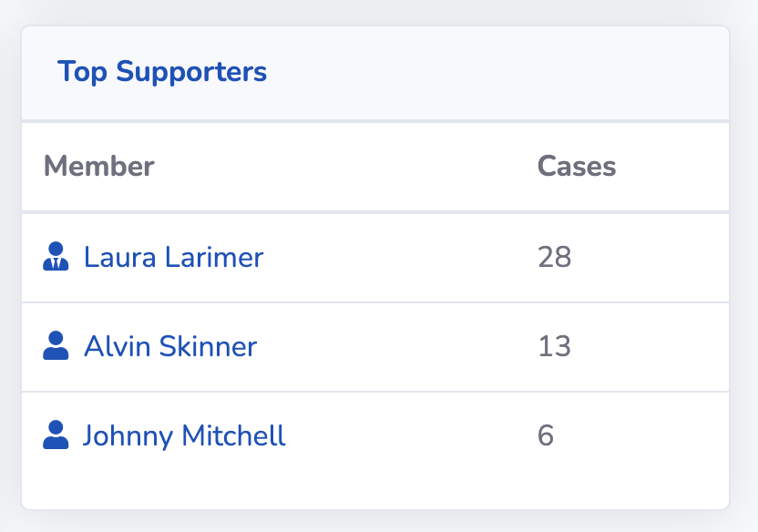Click the user icon beside Alvin Skinner

(x=56, y=345)
